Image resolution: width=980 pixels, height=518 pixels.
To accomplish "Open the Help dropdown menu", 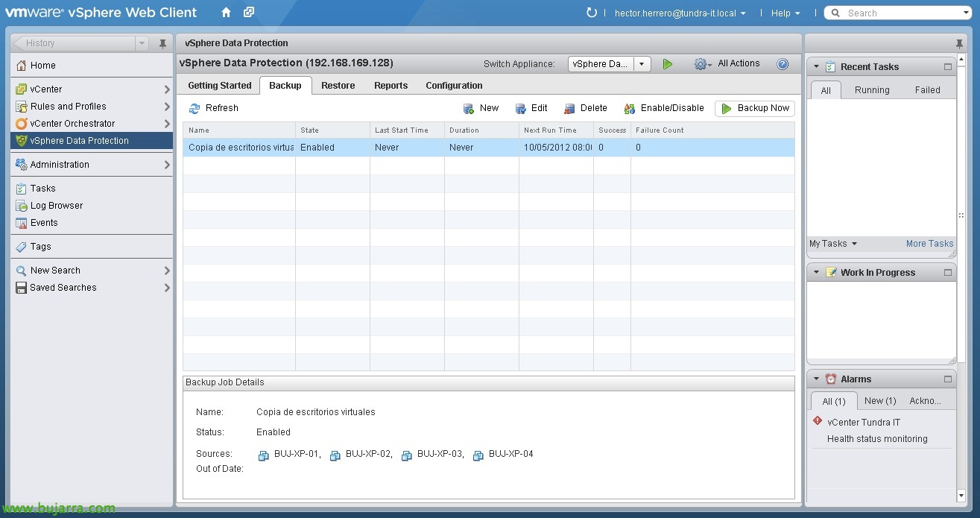I will [785, 13].
